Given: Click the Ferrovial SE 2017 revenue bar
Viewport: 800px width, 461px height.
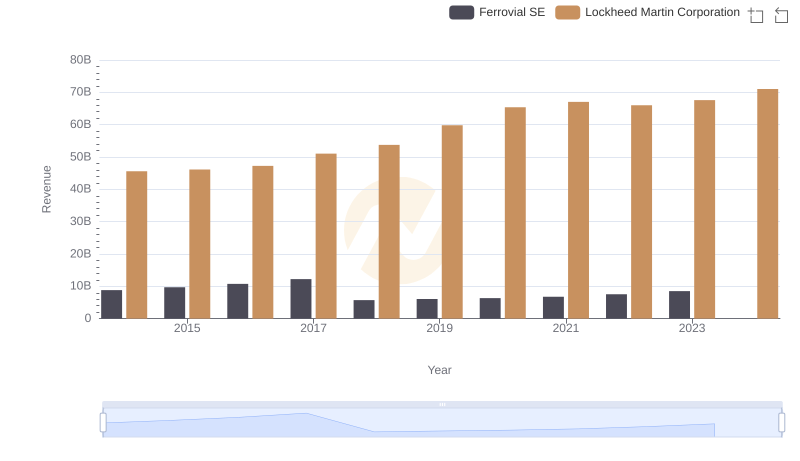Looking at the screenshot, I should [x=301, y=299].
